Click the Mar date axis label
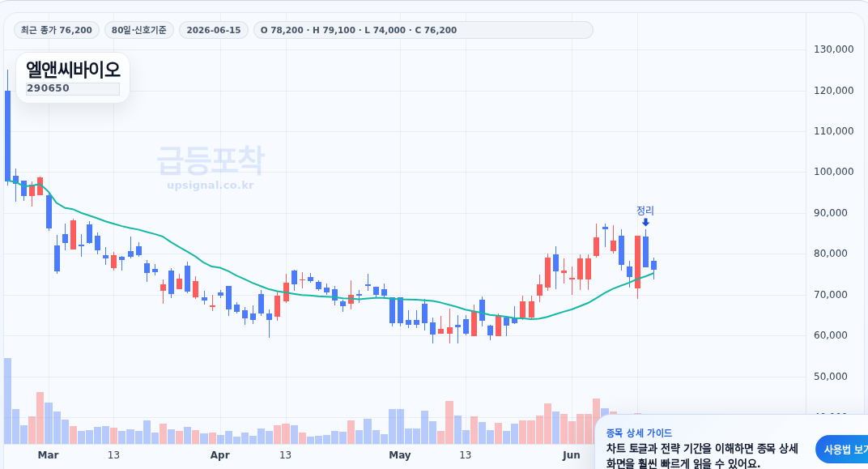 48,455
